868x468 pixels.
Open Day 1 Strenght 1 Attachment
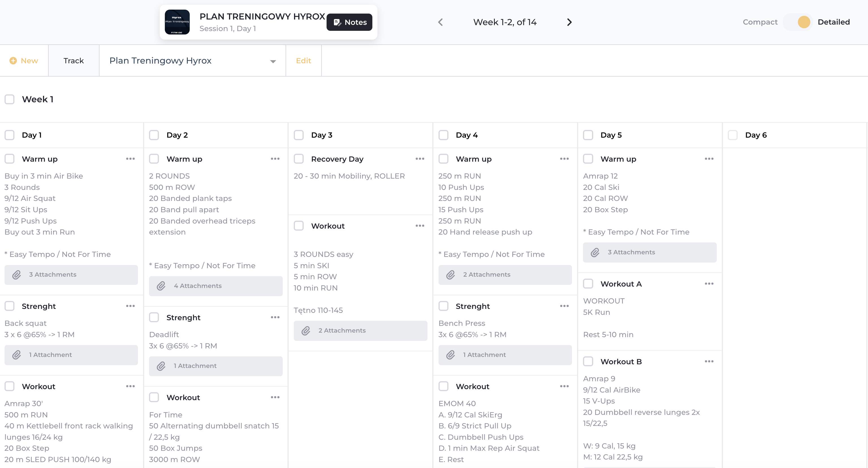click(71, 355)
